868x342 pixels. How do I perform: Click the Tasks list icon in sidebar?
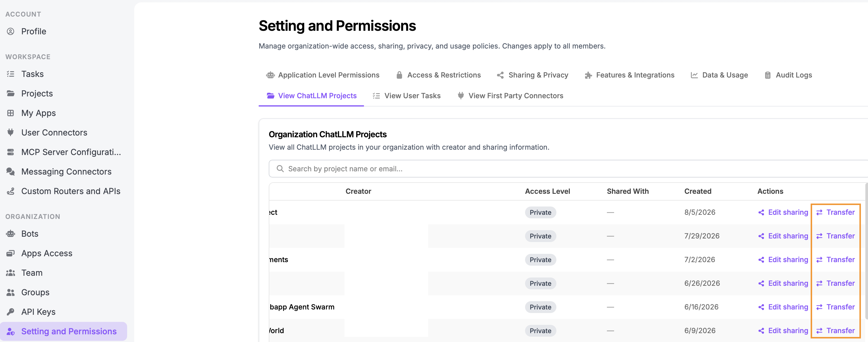pyautogui.click(x=10, y=74)
